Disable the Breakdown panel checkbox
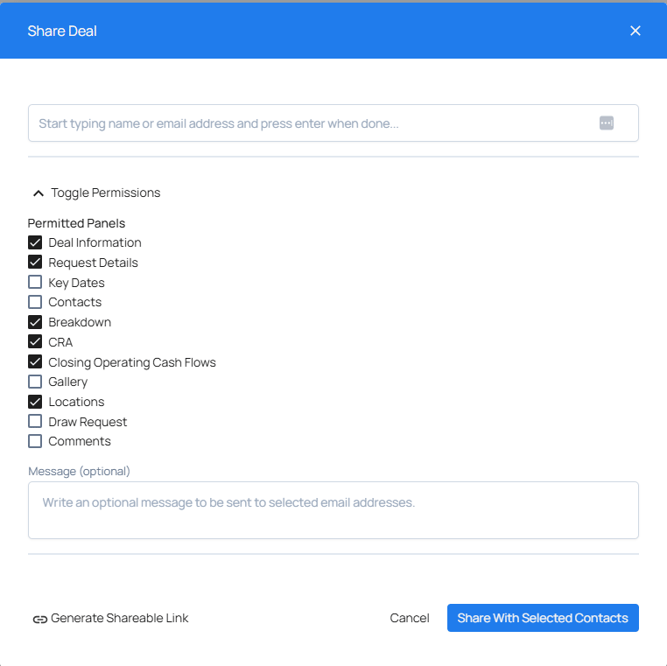The image size is (667, 666). click(35, 322)
